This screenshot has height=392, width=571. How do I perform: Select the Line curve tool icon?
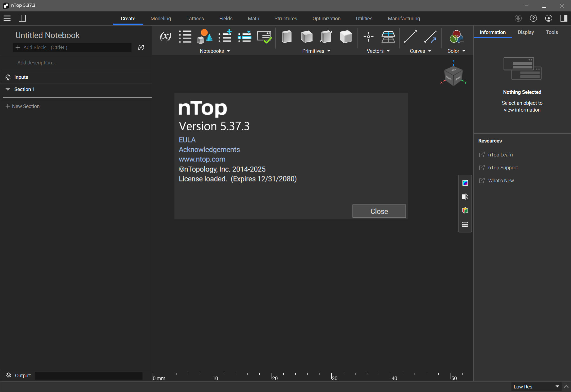[x=410, y=37]
